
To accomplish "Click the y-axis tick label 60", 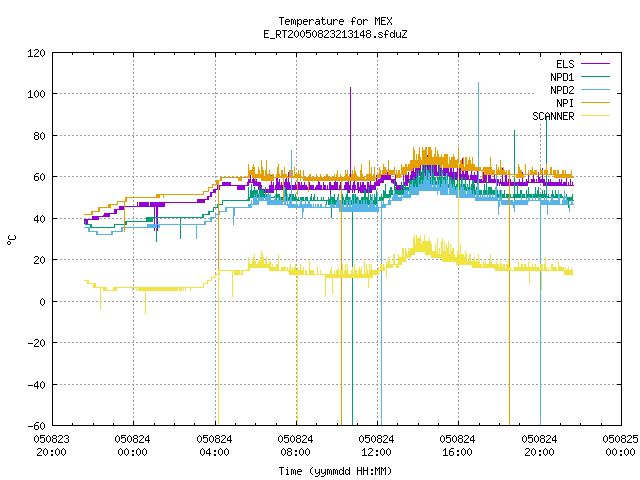I will (x=40, y=177).
